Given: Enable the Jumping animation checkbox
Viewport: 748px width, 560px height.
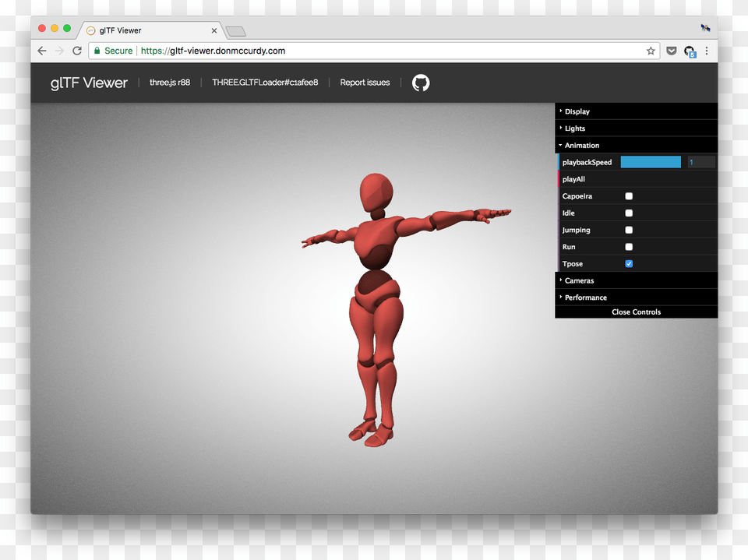Looking at the screenshot, I should [x=629, y=230].
